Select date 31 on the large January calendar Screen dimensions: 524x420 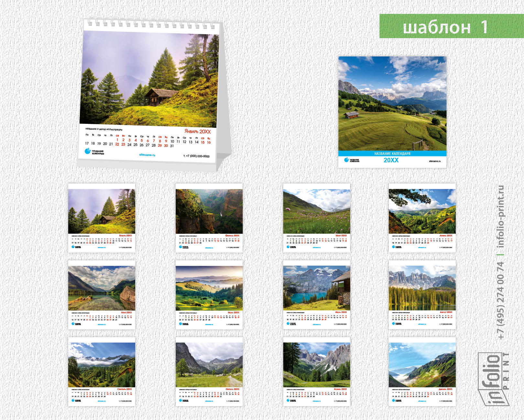coord(172,146)
